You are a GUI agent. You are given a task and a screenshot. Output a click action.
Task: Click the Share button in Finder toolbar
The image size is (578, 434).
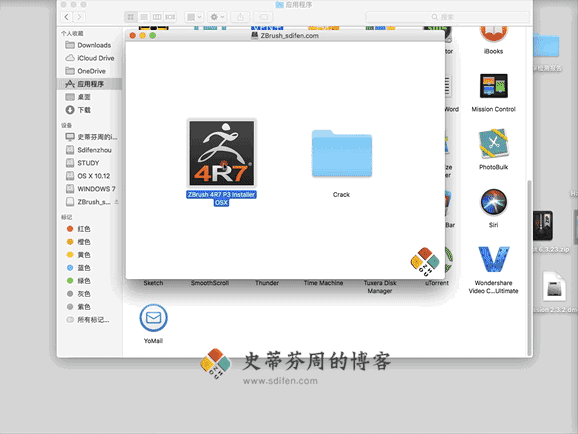[x=240, y=17]
